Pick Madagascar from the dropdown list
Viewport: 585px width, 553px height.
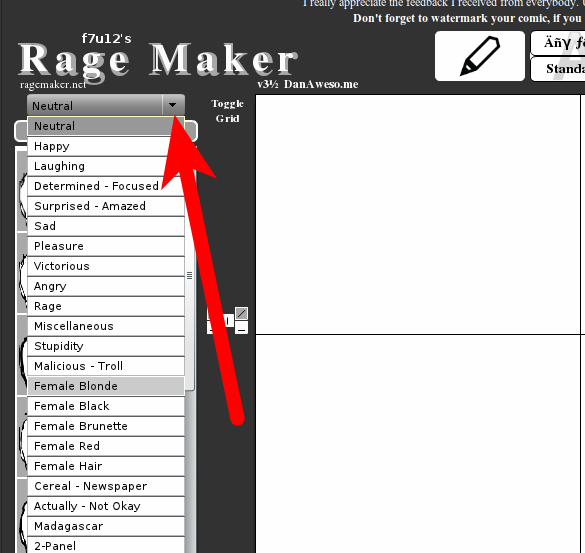[x=106, y=526]
